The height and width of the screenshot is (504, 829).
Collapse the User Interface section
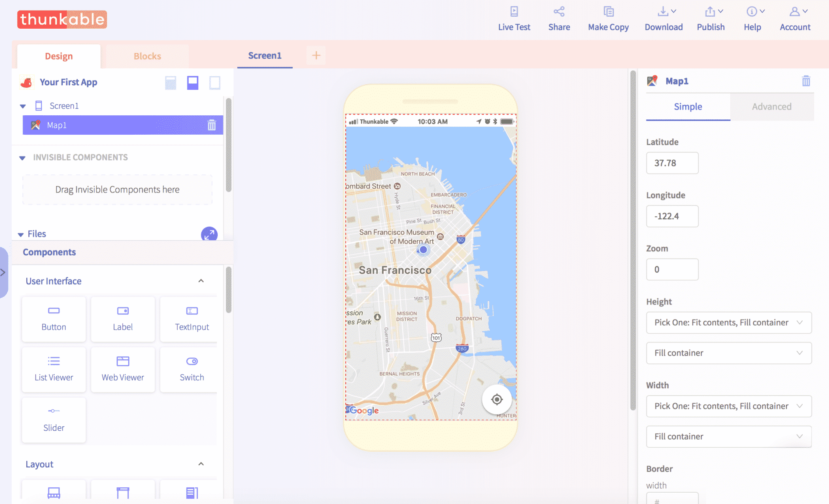[201, 281]
